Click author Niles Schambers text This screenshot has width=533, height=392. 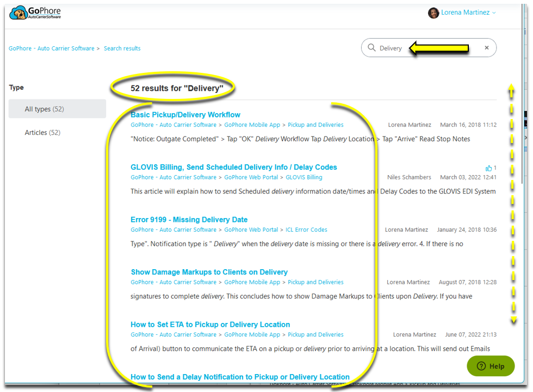click(x=409, y=177)
